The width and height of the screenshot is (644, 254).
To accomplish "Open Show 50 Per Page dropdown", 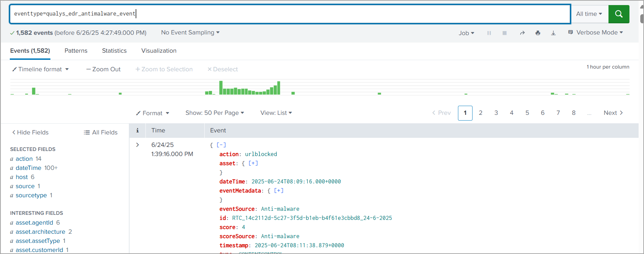I will coord(214,113).
